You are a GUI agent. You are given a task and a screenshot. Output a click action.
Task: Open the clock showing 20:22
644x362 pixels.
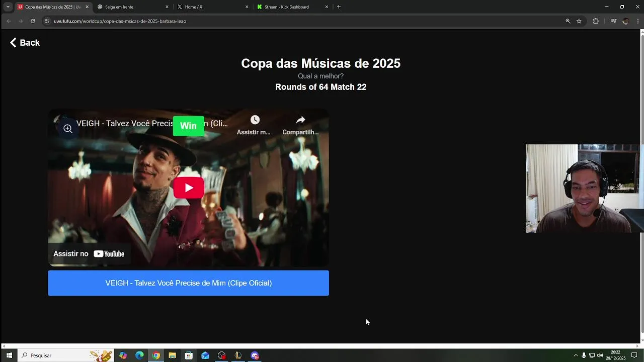(616, 355)
